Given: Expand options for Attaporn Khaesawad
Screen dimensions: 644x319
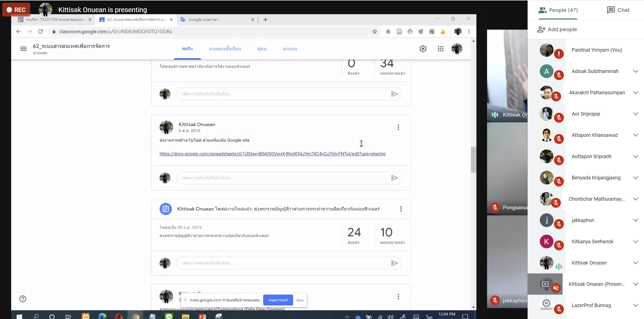Looking at the screenshot, I should (x=635, y=135).
